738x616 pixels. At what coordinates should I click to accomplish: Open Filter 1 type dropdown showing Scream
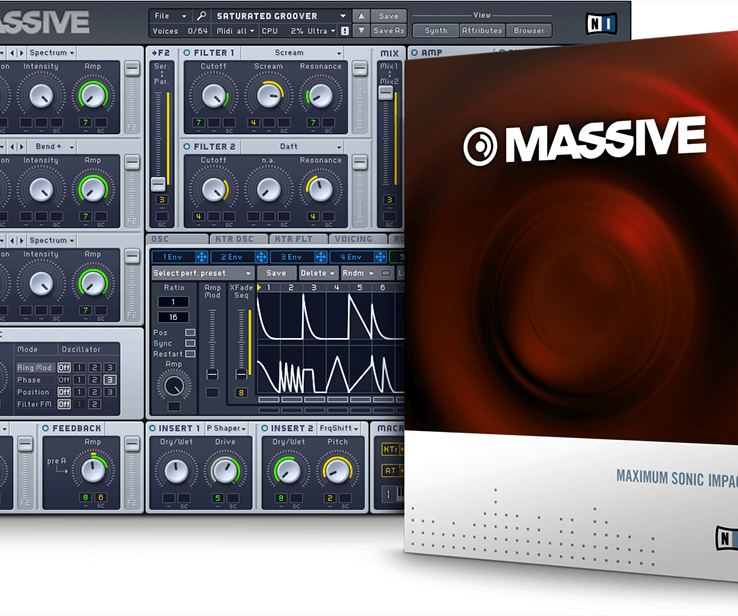click(x=292, y=53)
